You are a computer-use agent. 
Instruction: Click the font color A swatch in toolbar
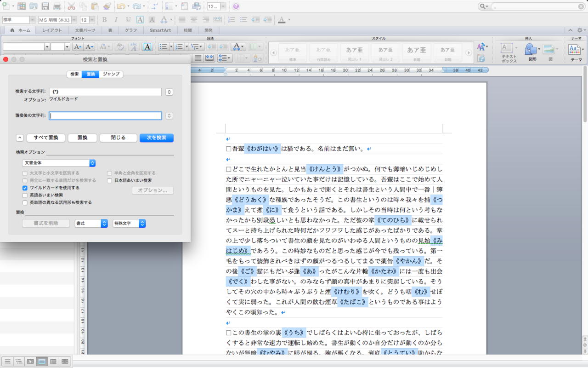282,20
